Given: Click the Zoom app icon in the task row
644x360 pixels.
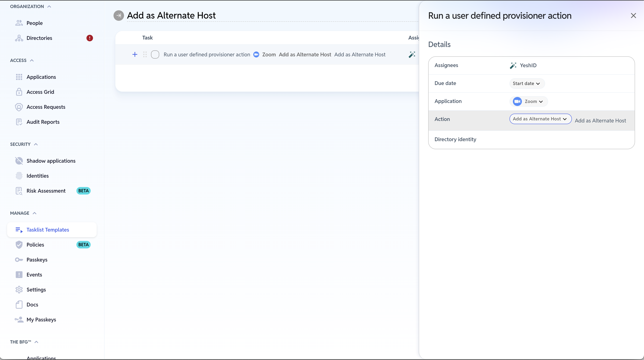Looking at the screenshot, I should 256,54.
